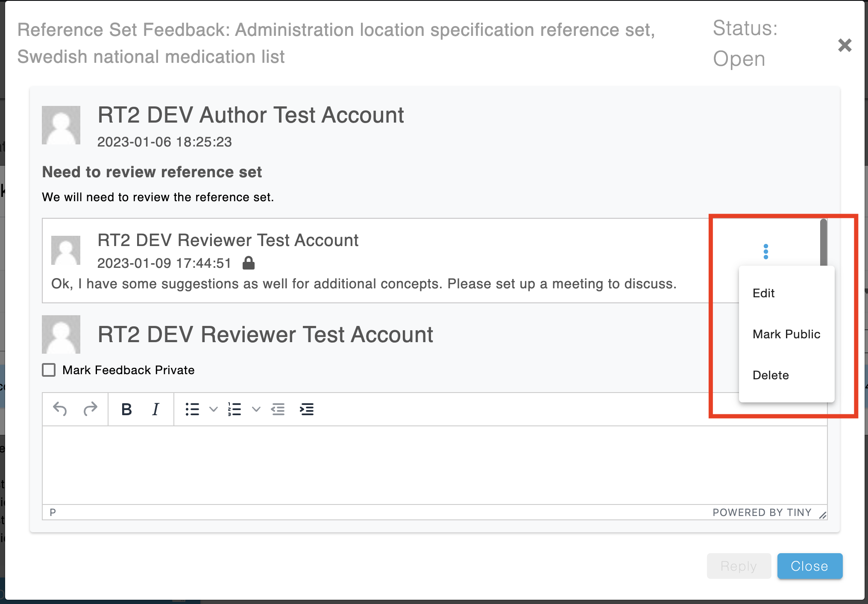
Task: Insert a numbered list
Action: 235,409
